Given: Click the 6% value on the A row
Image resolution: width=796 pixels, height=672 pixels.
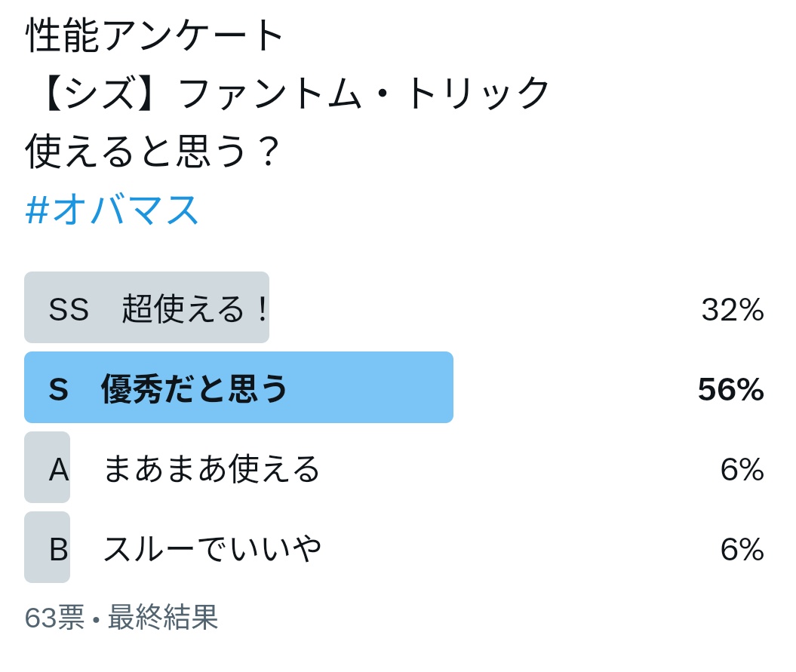Looking at the screenshot, I should click(x=742, y=469).
